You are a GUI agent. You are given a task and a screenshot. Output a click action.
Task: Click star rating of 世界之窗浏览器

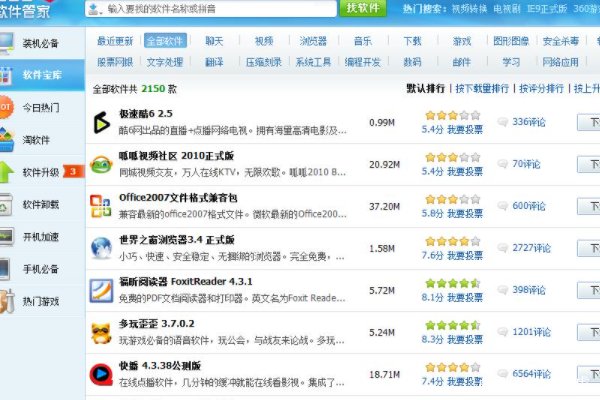coord(452,241)
